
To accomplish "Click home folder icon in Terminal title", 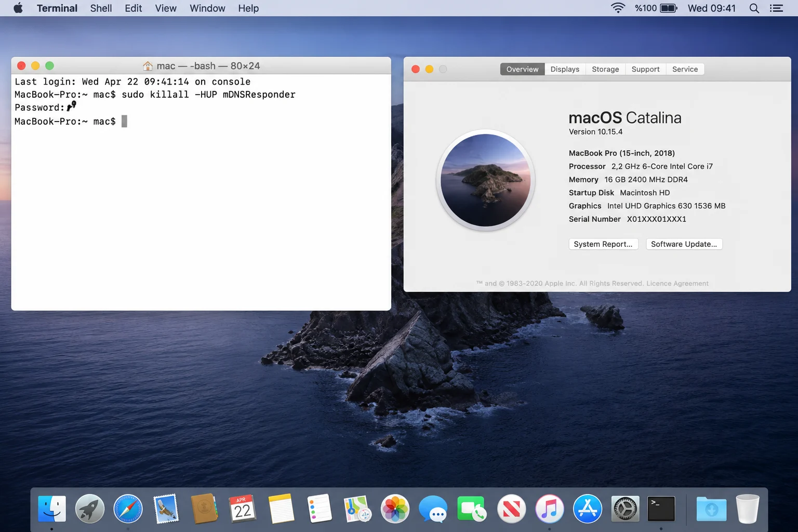I will pos(148,66).
